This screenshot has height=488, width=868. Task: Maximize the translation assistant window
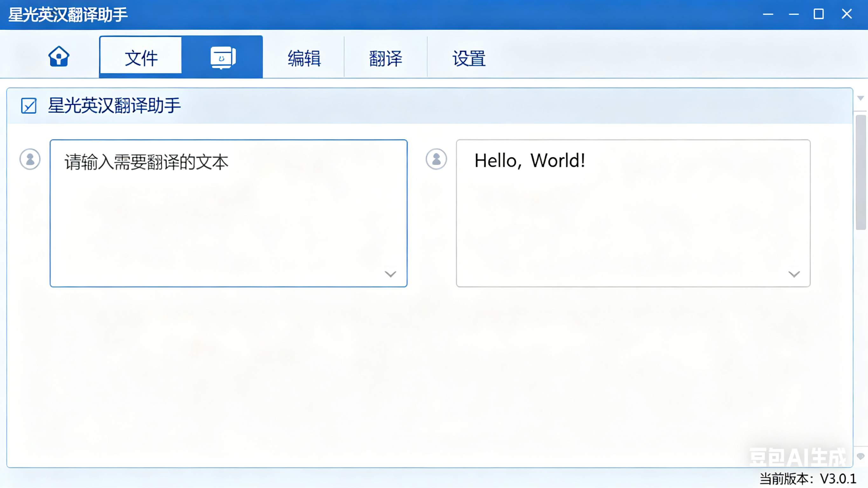click(x=818, y=14)
